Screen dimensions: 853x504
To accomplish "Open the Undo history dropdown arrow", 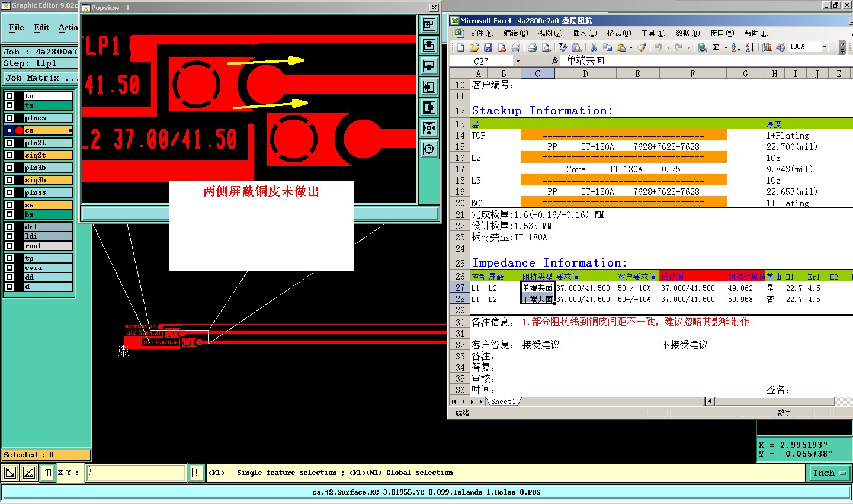I will 668,47.
